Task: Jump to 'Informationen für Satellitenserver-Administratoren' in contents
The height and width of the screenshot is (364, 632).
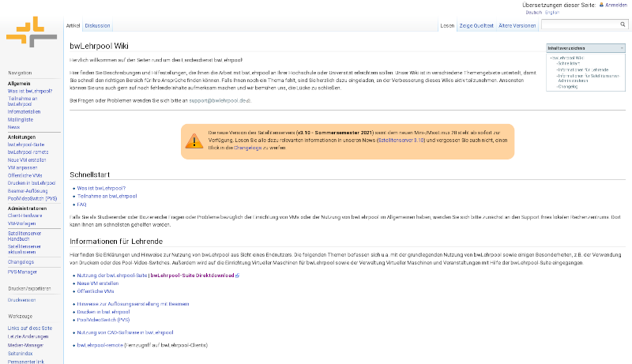Action: tap(589, 78)
